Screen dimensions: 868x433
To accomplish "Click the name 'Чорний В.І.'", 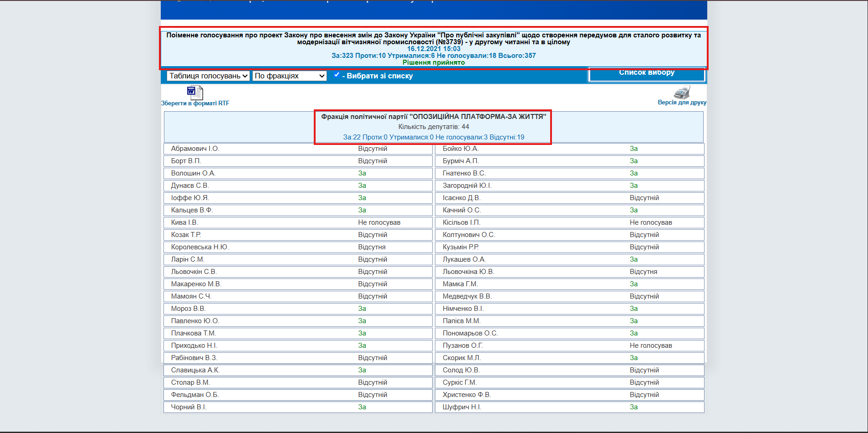I will [x=189, y=407].
